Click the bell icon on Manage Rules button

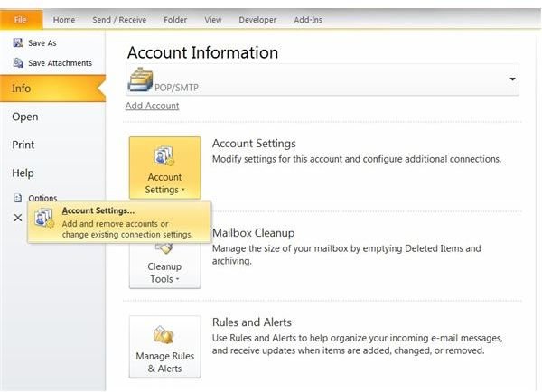tap(164, 334)
